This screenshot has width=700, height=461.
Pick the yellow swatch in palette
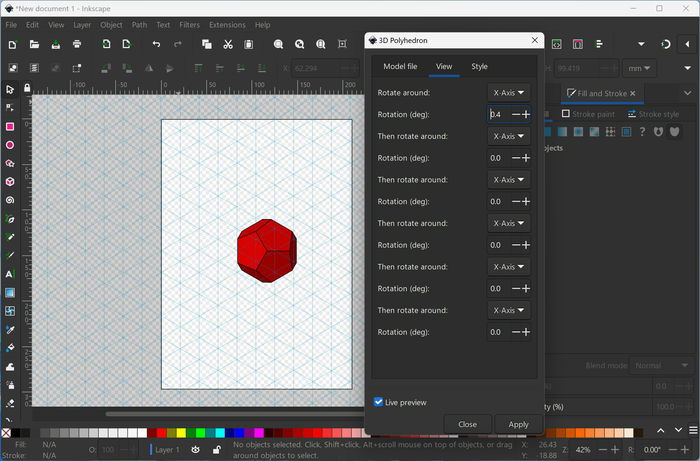click(x=181, y=432)
